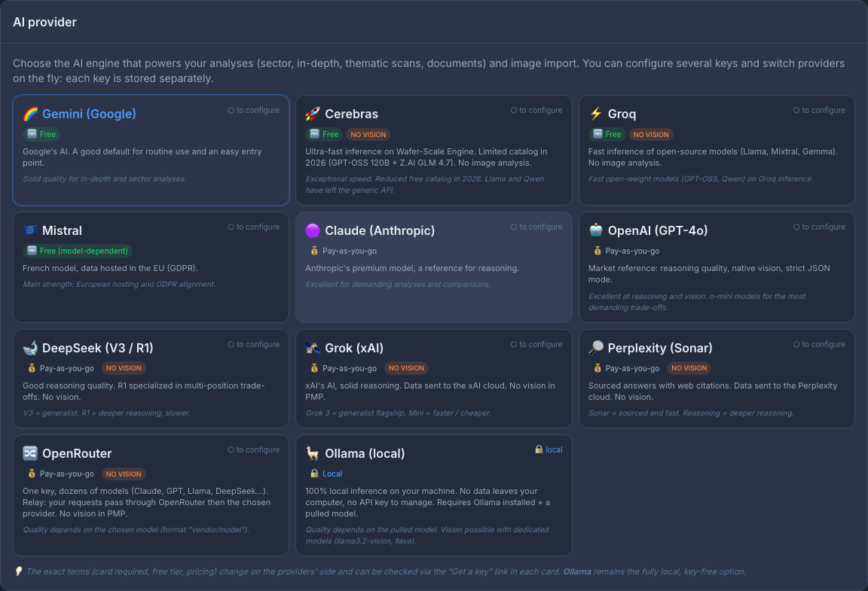Click the Free badge on the Gemini card
Screen dimensions: 868x591
pos(41,134)
